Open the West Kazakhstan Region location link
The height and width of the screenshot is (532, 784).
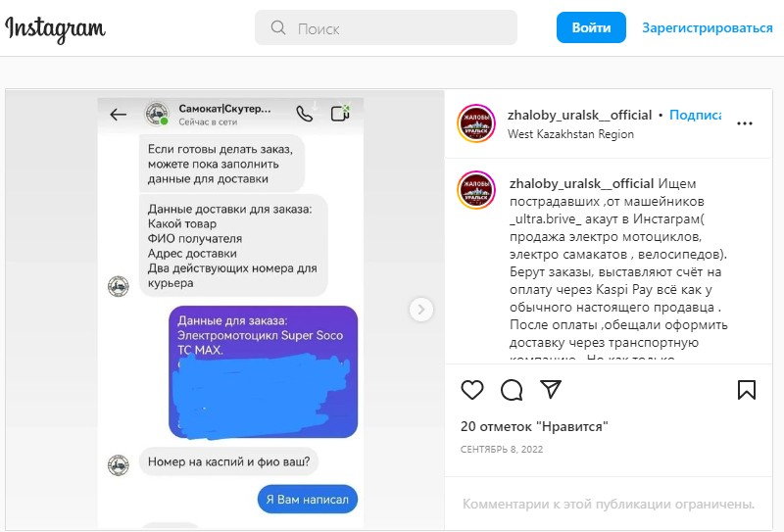[x=570, y=134]
